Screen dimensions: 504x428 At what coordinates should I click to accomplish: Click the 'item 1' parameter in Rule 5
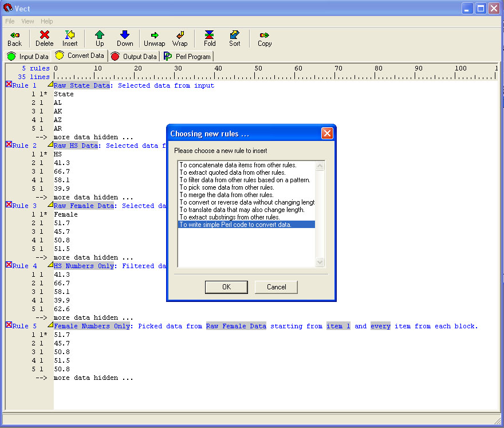coord(338,326)
